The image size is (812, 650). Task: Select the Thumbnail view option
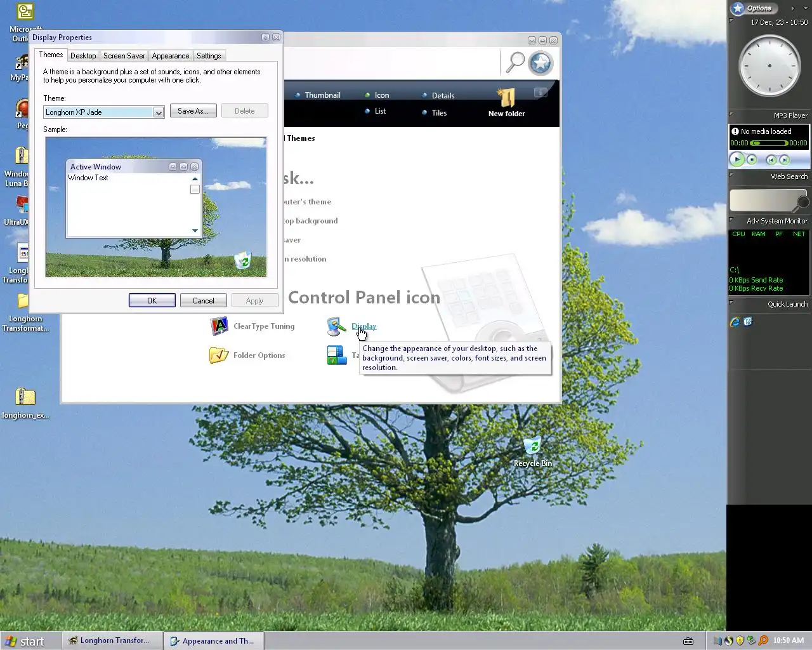pyautogui.click(x=318, y=95)
